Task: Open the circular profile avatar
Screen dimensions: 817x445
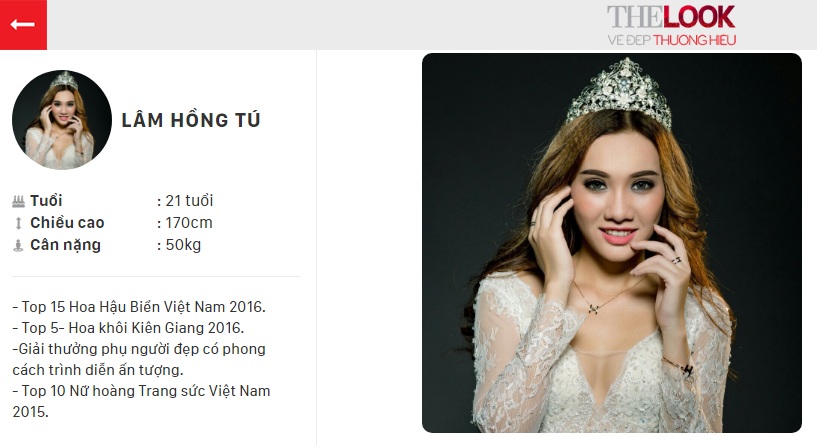Action: (x=62, y=120)
